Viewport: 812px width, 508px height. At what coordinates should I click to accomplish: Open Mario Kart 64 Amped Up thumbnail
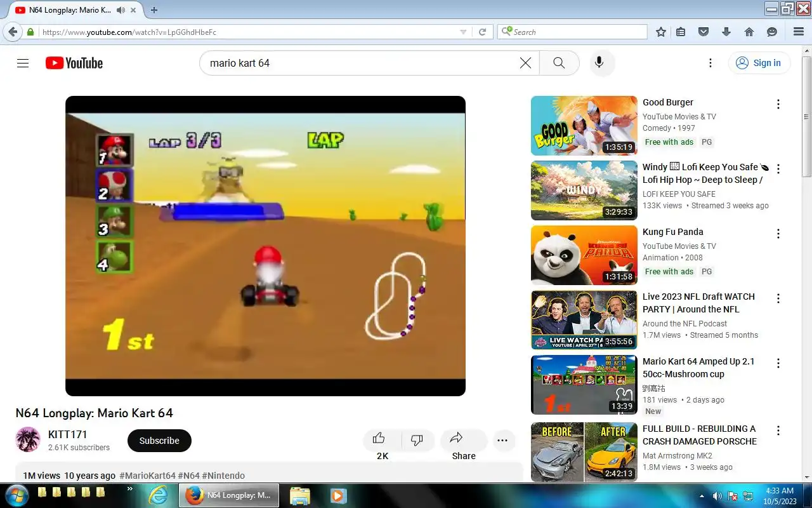pos(584,385)
